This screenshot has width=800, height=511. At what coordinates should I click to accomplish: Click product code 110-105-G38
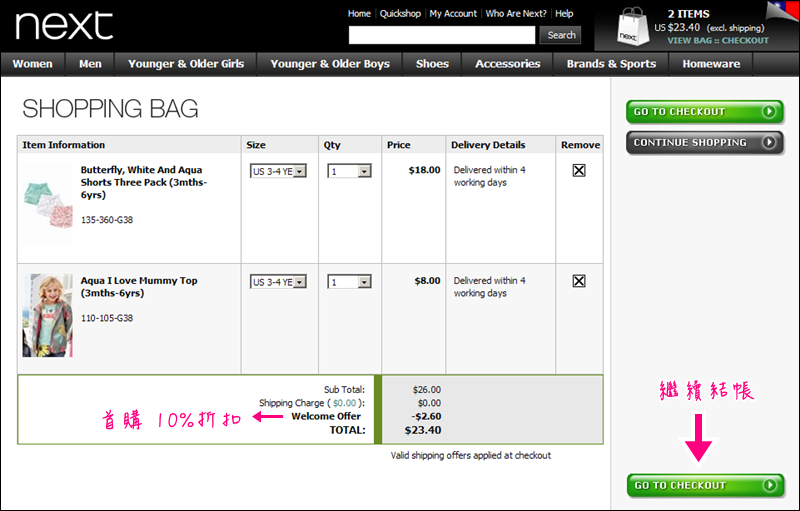click(x=107, y=318)
